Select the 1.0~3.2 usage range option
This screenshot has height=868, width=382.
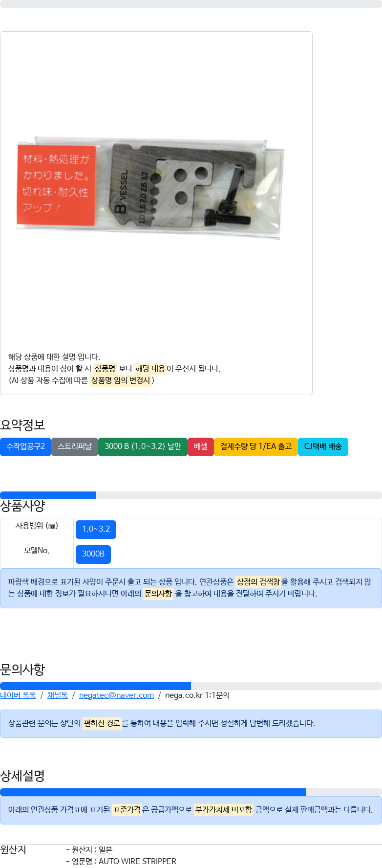point(96,530)
